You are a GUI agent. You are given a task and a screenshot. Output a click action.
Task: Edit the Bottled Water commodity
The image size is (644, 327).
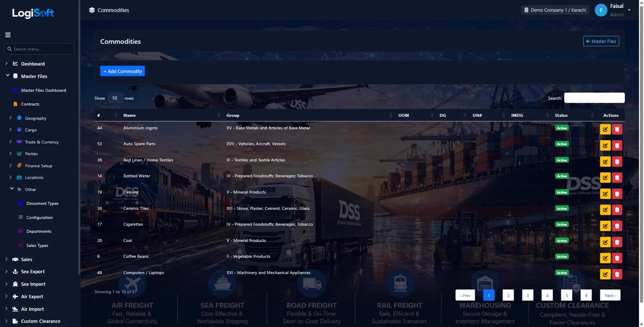[x=605, y=178]
